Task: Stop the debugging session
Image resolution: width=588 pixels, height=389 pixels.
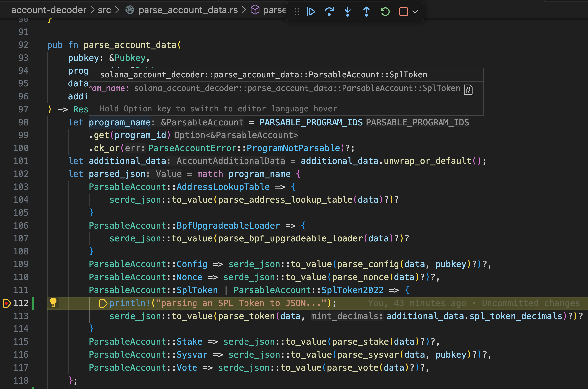Action: (403, 11)
